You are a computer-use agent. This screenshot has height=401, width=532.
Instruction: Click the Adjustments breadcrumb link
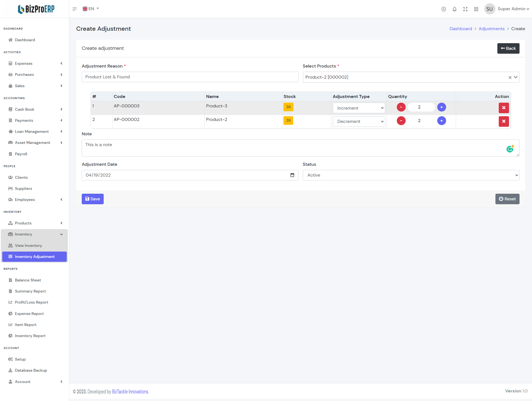pos(491,29)
